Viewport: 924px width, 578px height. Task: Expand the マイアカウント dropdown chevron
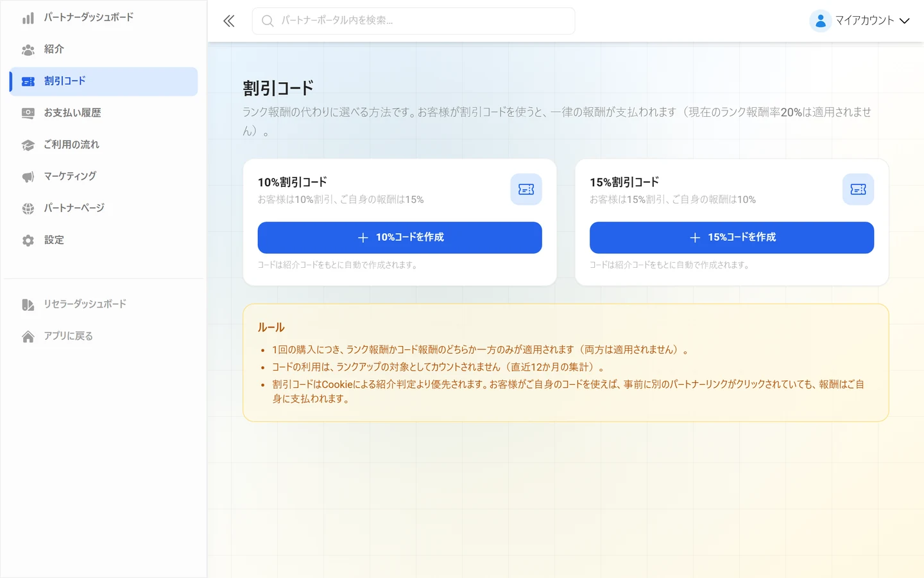905,21
